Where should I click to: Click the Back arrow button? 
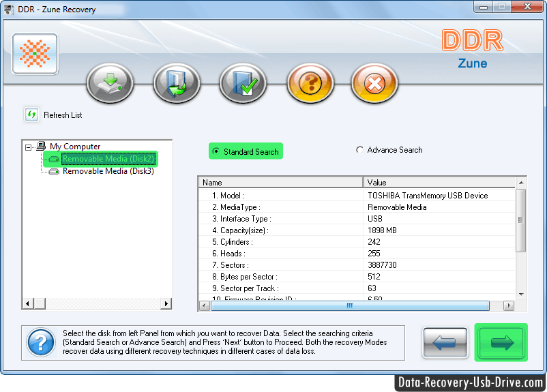click(x=445, y=342)
